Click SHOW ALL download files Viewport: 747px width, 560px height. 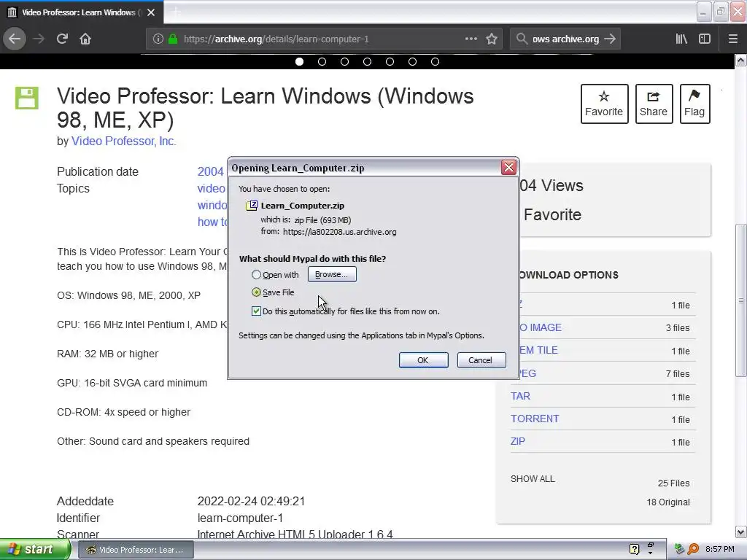533,478
